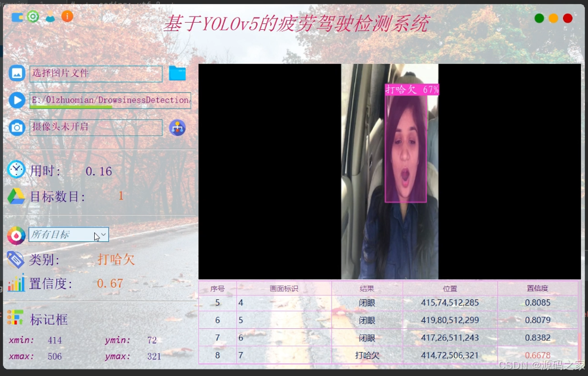Click the blue wallet icon at top left
The height and width of the screenshot is (376, 588).
click(17, 17)
